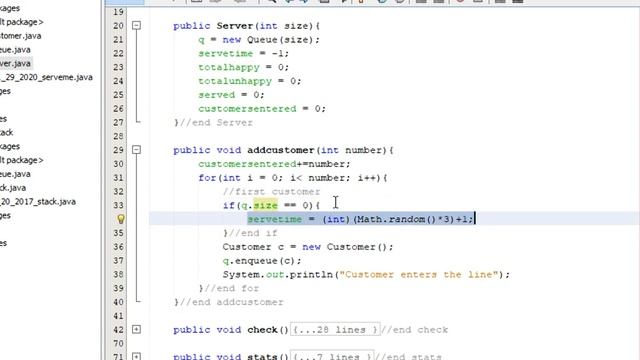Click the '//end for' comment on line 39
Screen dimensions: 640x360
click(x=231, y=289)
